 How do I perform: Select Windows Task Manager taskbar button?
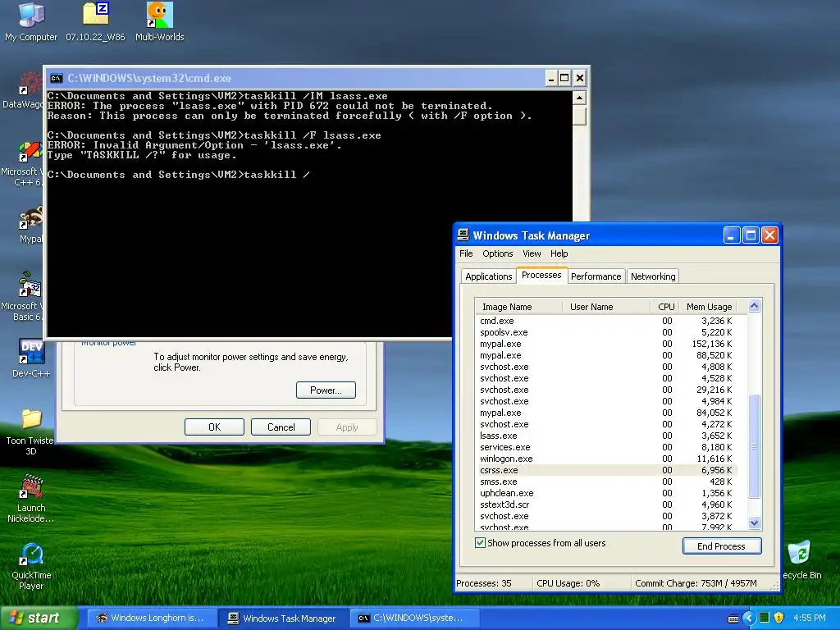283,619
